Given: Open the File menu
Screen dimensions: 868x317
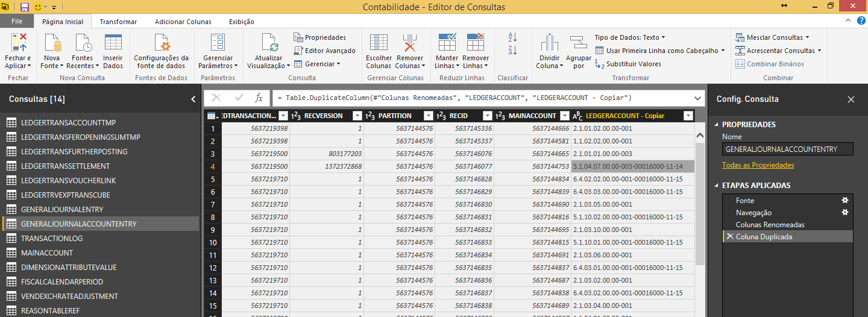Looking at the screenshot, I should point(17,21).
